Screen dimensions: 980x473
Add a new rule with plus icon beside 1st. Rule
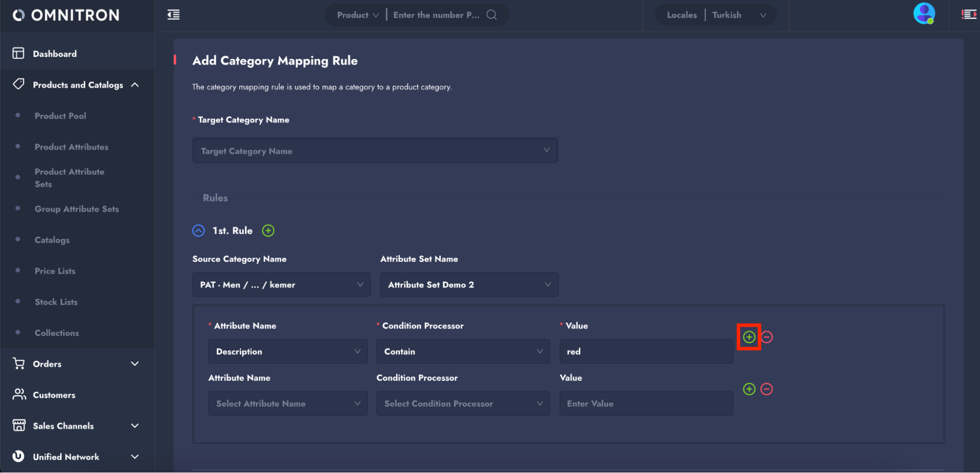268,230
